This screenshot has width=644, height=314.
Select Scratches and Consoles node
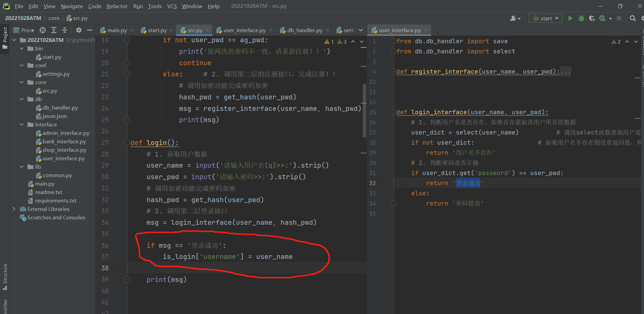53,217
